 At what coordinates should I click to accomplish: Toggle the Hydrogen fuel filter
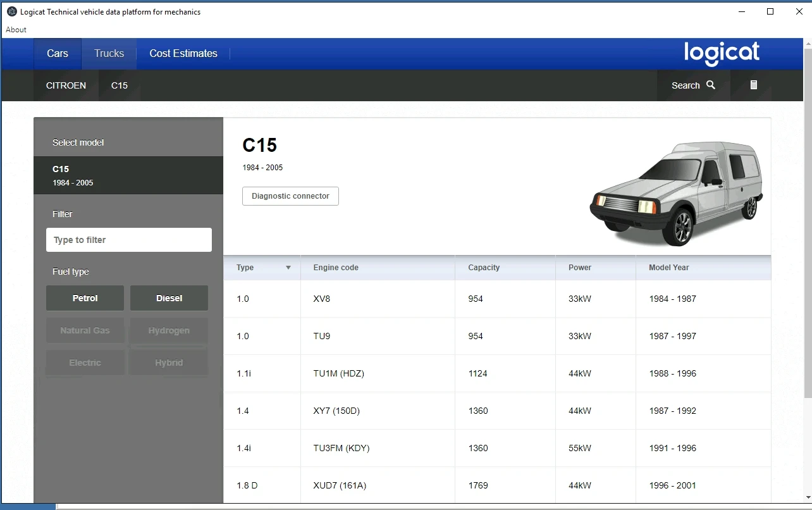tap(169, 330)
